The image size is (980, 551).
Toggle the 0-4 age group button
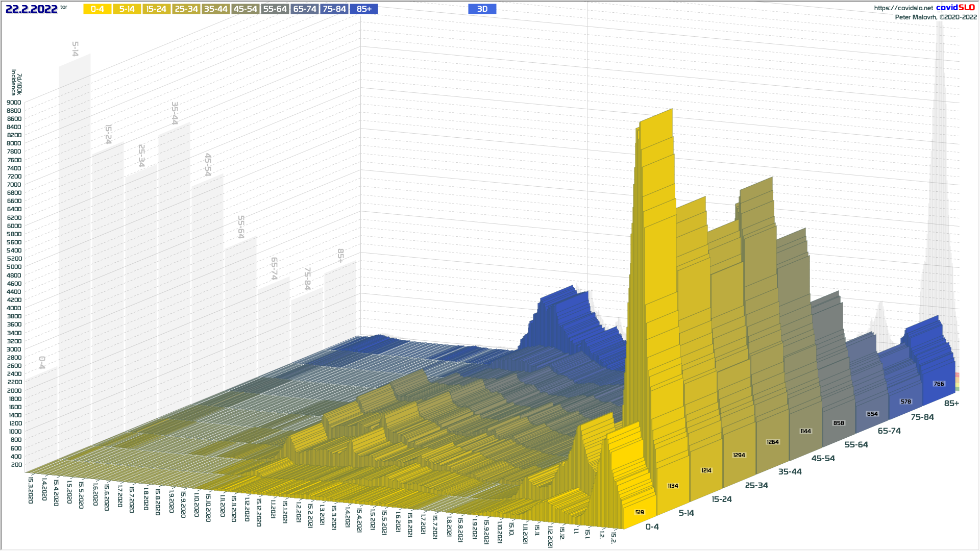97,9
